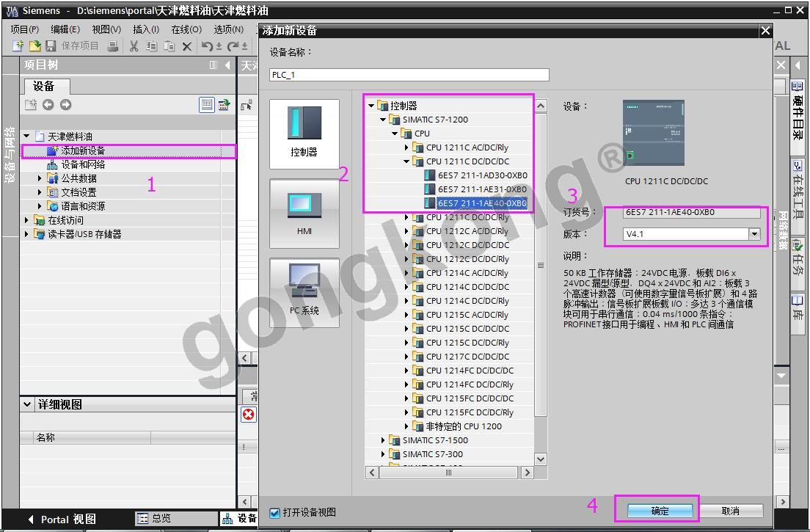
Task: Collapse the 详细视图 panel
Action: (x=27, y=404)
